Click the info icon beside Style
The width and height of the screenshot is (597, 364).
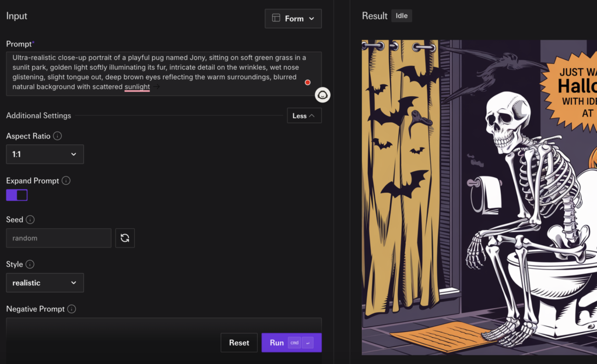30,264
